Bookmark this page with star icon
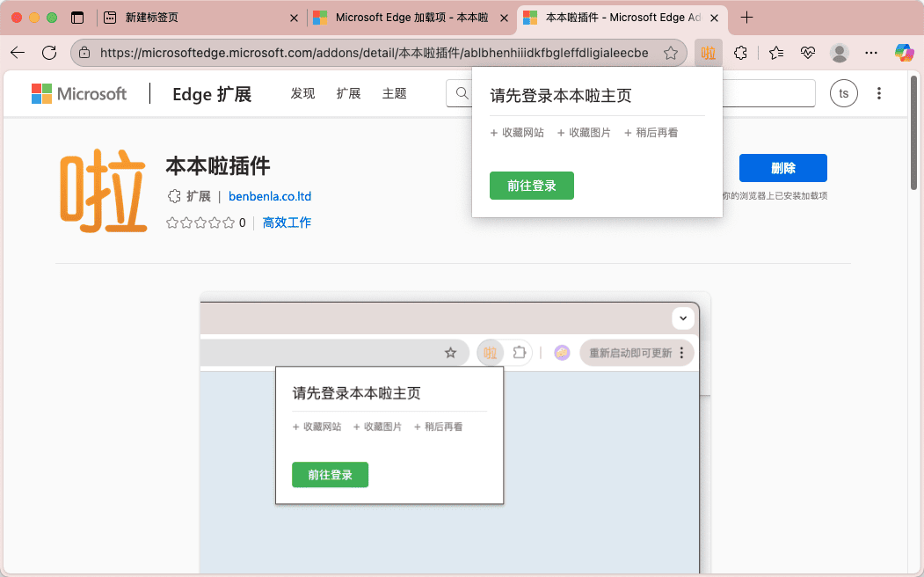924x577 pixels. 671,53
